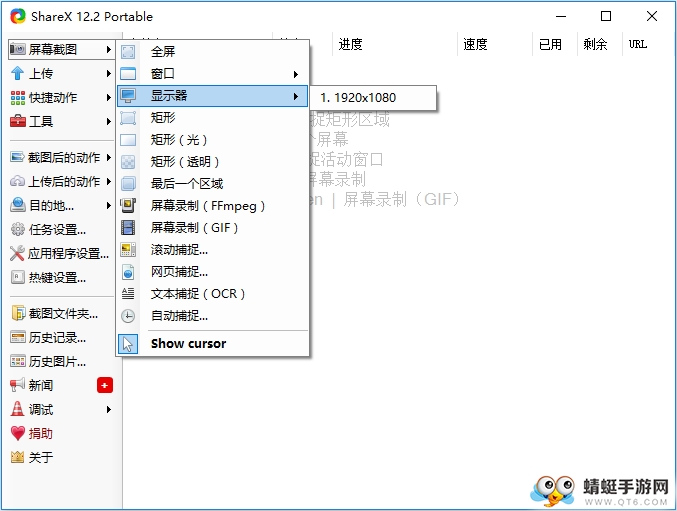Open 应用程序设置... from sidebar
The height and width of the screenshot is (511, 677).
click(x=61, y=253)
